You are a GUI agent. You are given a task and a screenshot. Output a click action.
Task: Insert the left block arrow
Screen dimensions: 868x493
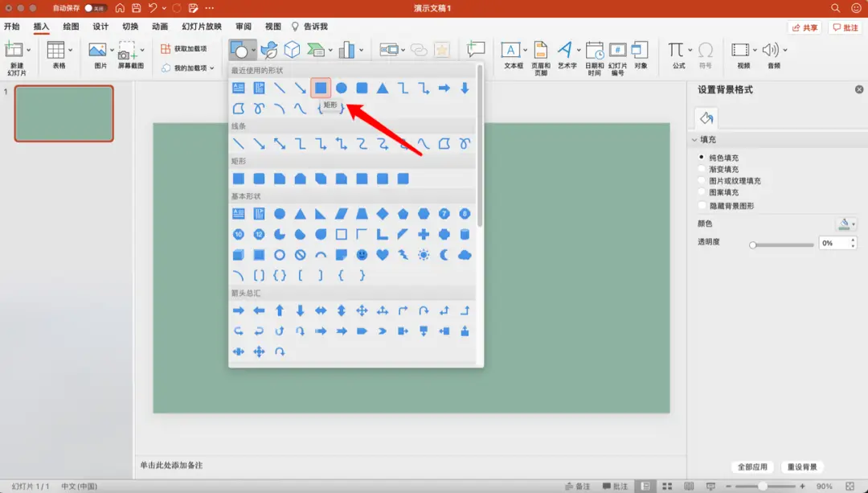(259, 310)
